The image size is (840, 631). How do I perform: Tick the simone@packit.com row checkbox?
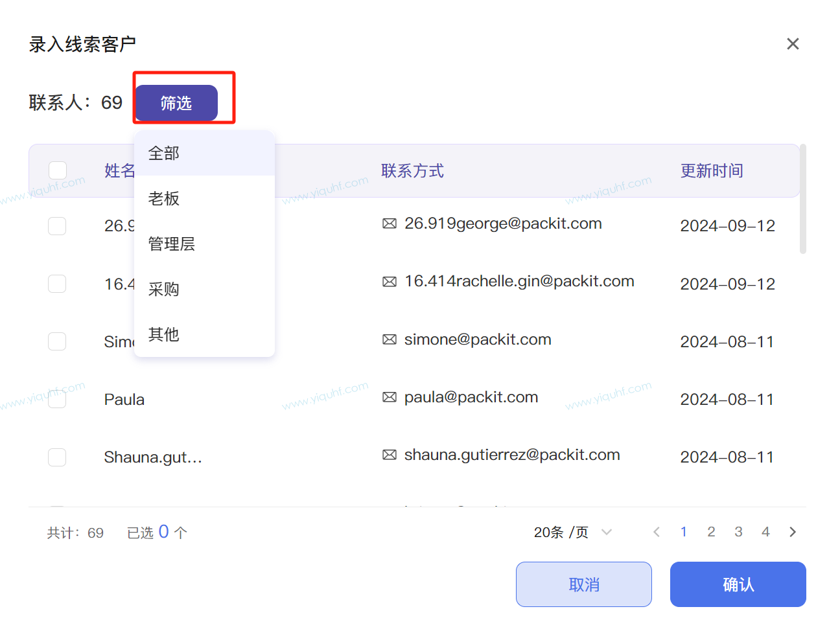pos(57,341)
